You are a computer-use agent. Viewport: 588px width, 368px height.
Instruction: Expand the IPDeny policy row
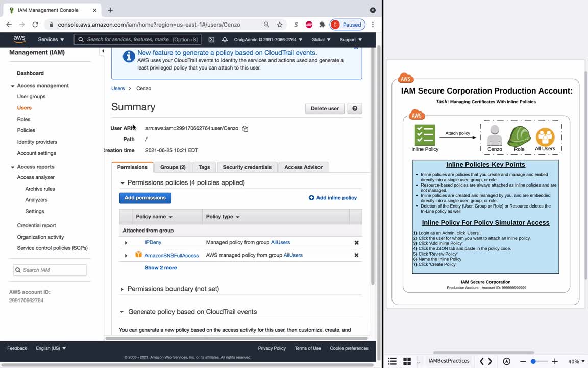coord(126,243)
